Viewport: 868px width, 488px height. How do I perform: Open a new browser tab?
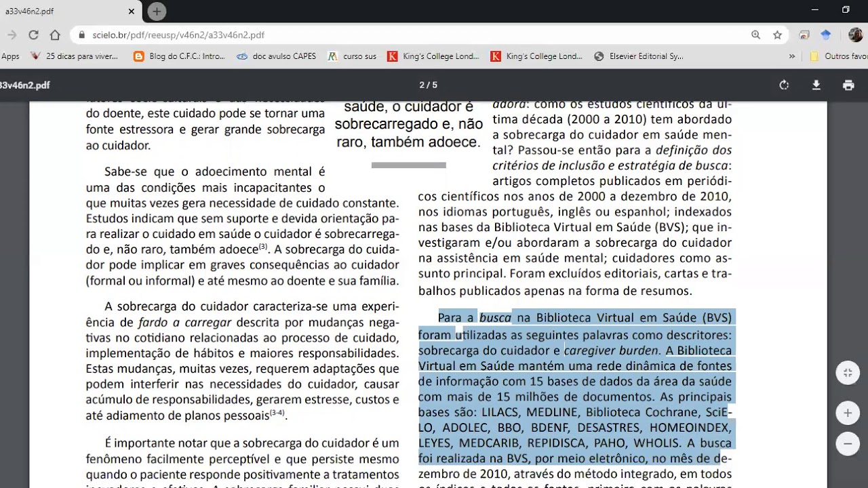click(x=157, y=12)
